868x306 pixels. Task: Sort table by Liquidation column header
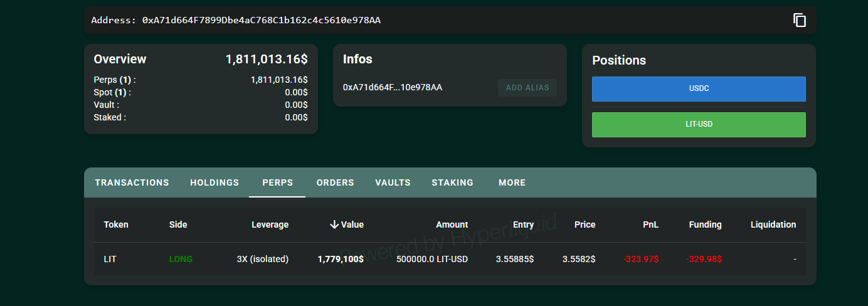click(773, 224)
